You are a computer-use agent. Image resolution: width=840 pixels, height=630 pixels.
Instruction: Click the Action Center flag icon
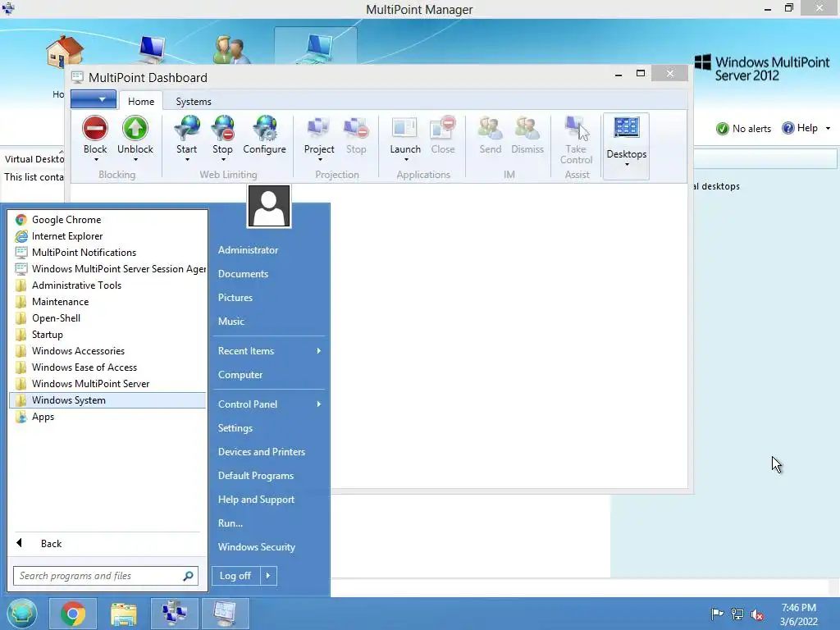(717, 614)
